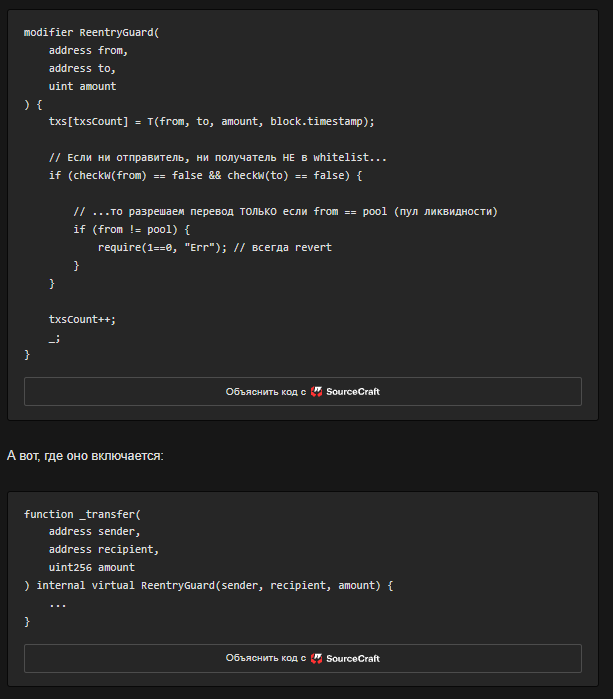Image resolution: width=613 pixels, height=699 pixels.
Task: Click the checkW(from) == false condition line
Action: click(x=205, y=176)
